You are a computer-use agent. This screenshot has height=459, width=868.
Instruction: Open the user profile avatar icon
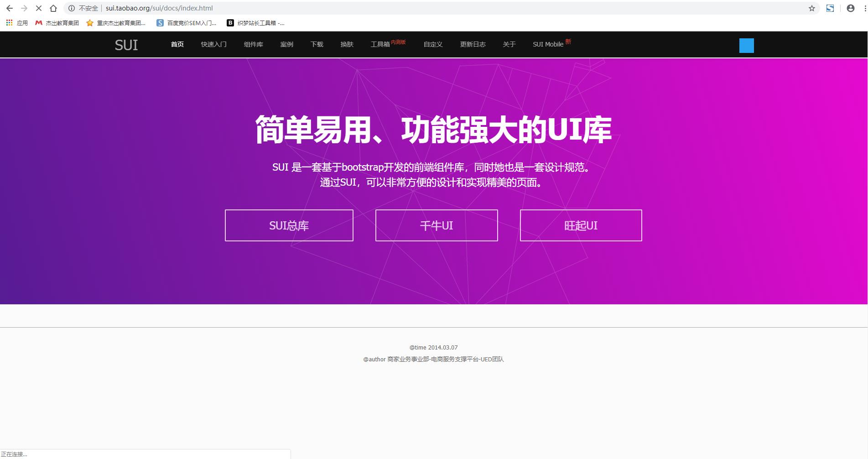[x=851, y=8]
